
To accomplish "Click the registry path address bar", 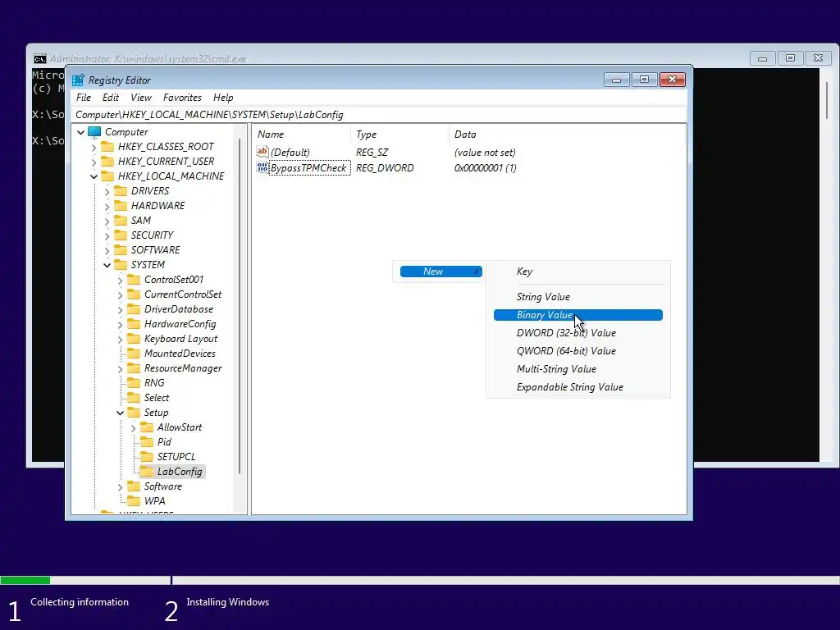I will (379, 115).
